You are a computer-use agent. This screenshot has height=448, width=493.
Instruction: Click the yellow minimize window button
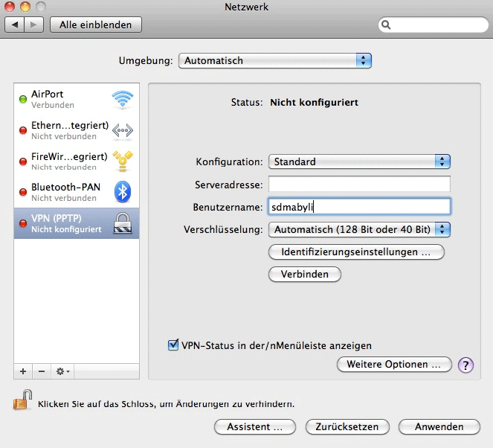tap(25, 7)
